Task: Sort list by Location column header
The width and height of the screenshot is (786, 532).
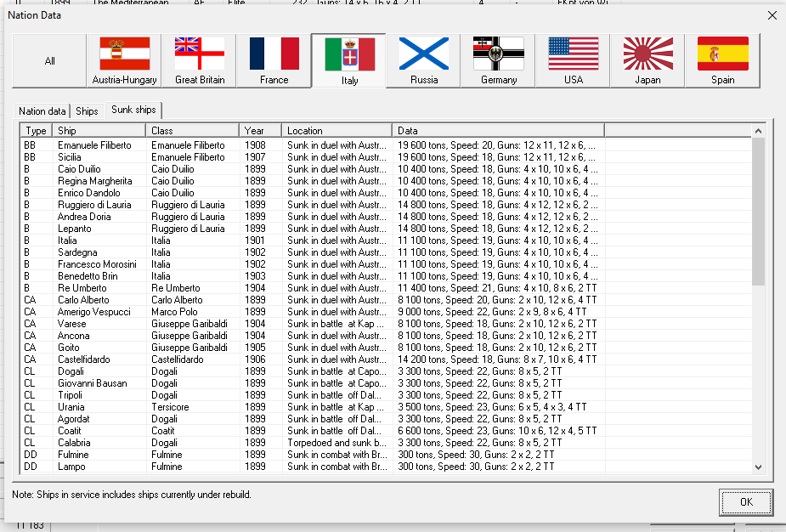Action: pyautogui.click(x=336, y=130)
